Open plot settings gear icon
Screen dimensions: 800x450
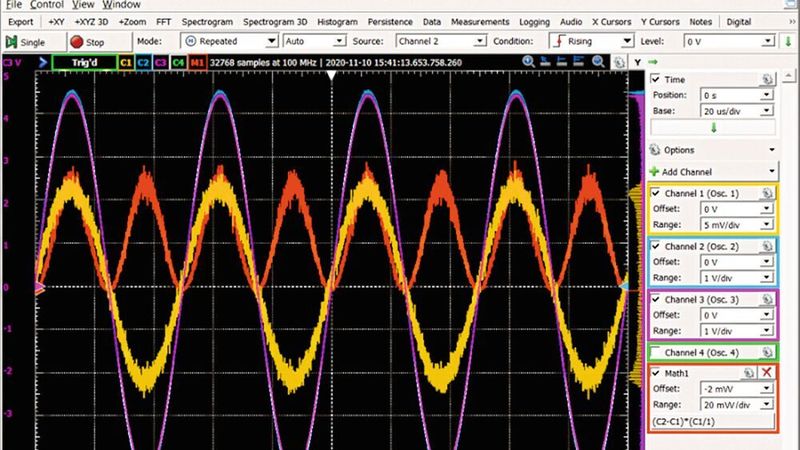click(x=619, y=62)
